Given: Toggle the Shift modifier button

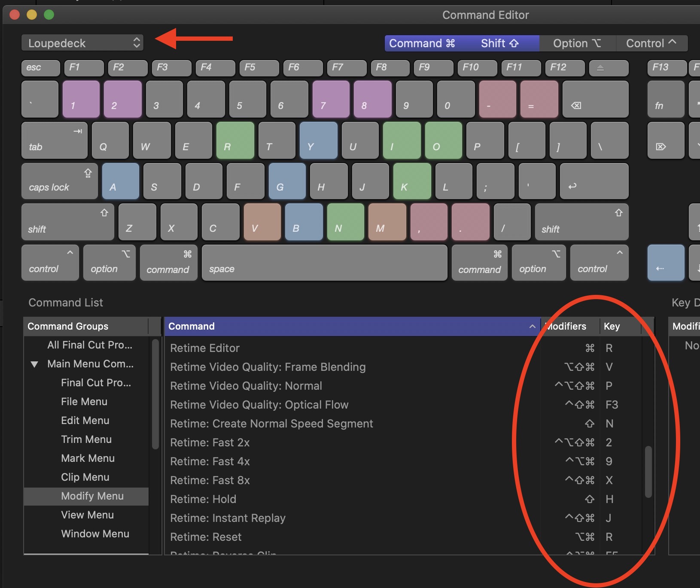Looking at the screenshot, I should tap(500, 43).
